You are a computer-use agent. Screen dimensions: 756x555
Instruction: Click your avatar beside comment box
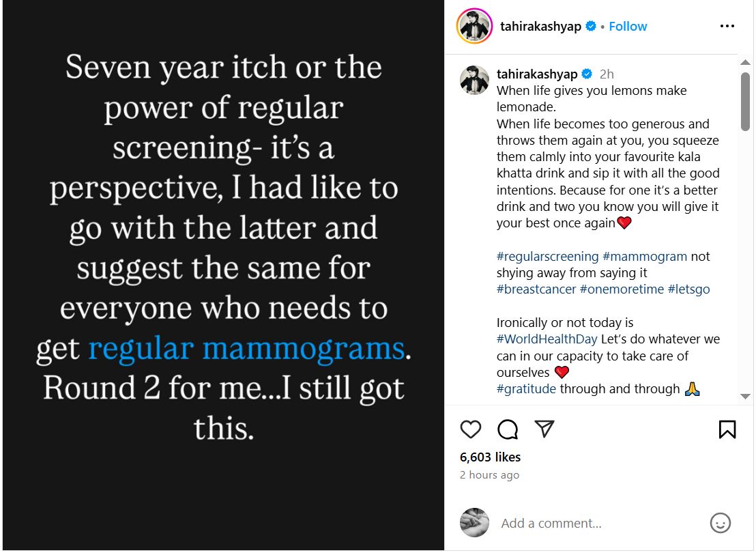(474, 523)
